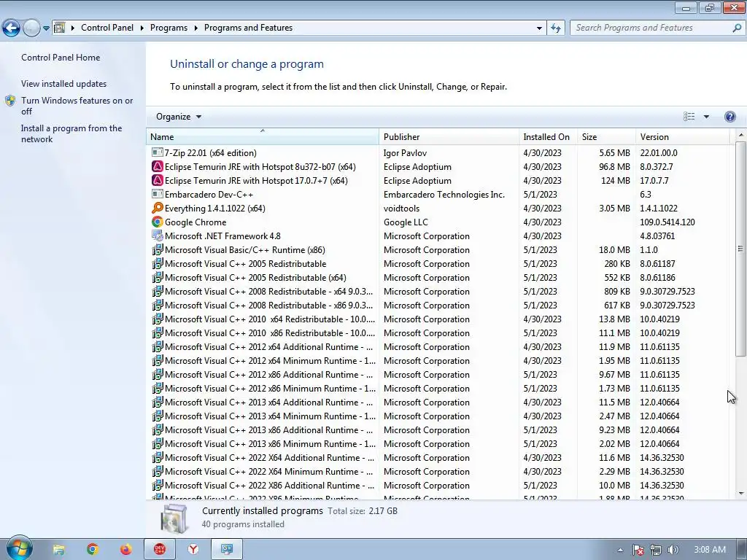Click Eclipse Temurin JRE 17.0.7+7 icon
Screen dimensions: 747x560
click(158, 180)
